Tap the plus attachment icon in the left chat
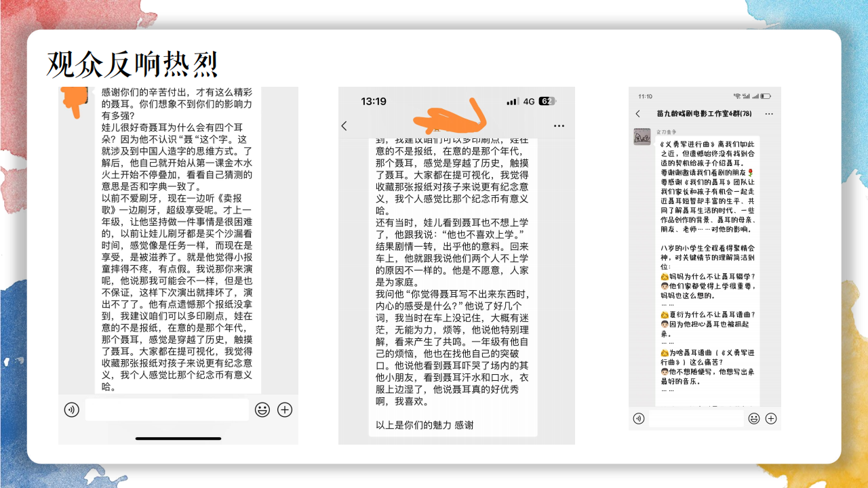This screenshot has width=868, height=488. (x=285, y=409)
